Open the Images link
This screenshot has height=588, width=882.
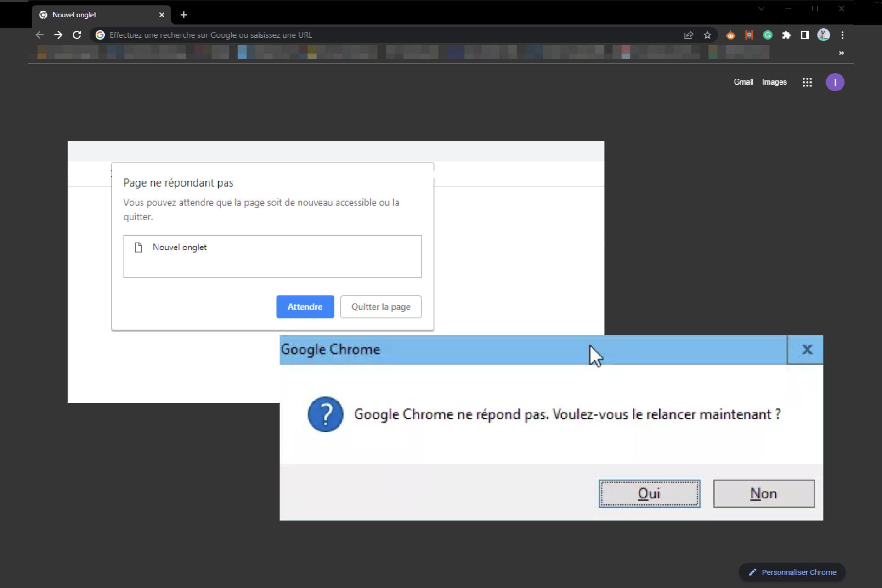[775, 82]
